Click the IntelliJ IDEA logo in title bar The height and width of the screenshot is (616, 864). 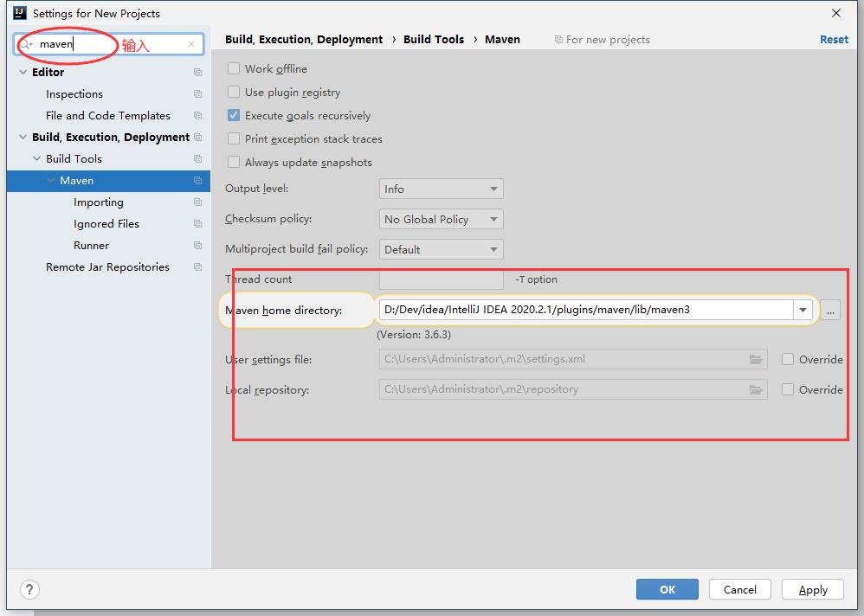click(19, 13)
